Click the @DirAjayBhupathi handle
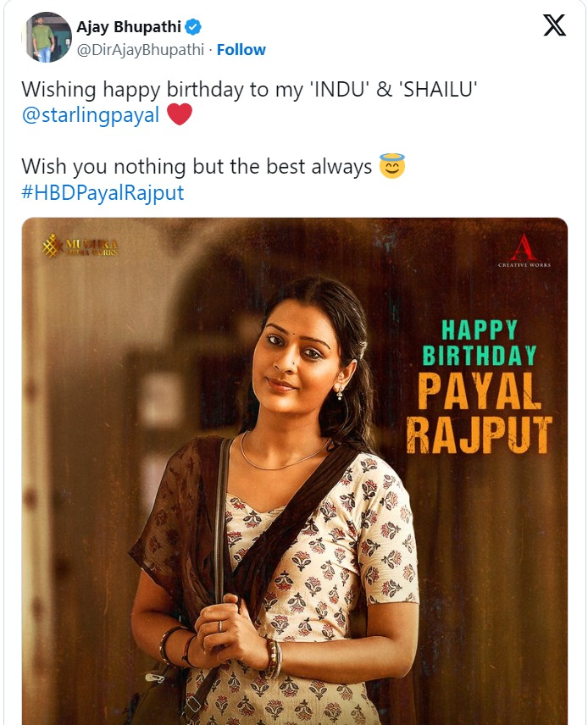The height and width of the screenshot is (725, 588). click(140, 49)
